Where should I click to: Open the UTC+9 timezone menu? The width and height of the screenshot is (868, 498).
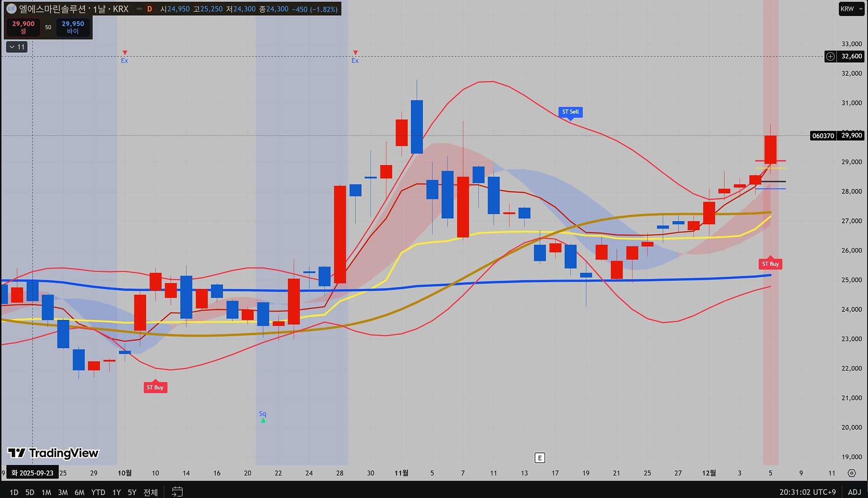pyautogui.click(x=807, y=492)
